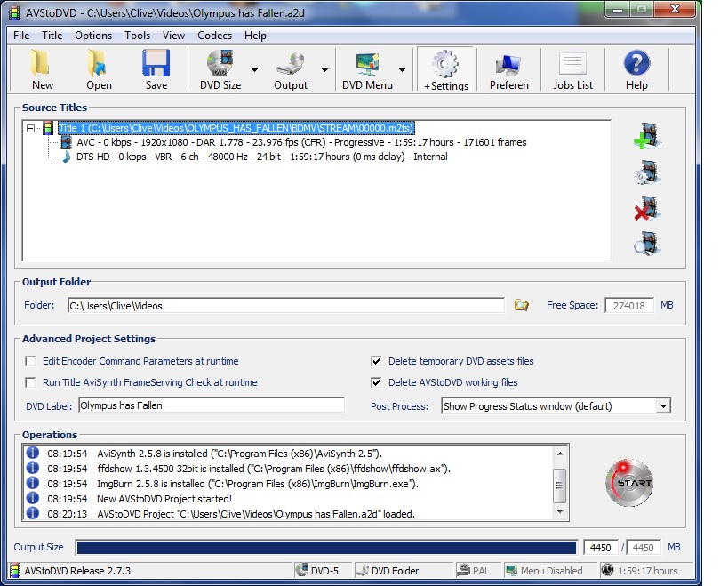The image size is (728, 586).
Task: Preview the title with the magnifier film icon
Action: (647, 244)
